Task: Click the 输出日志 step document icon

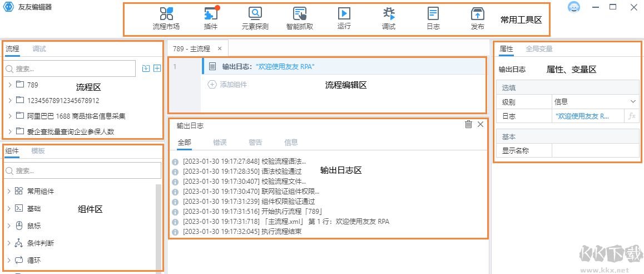Action: point(212,66)
